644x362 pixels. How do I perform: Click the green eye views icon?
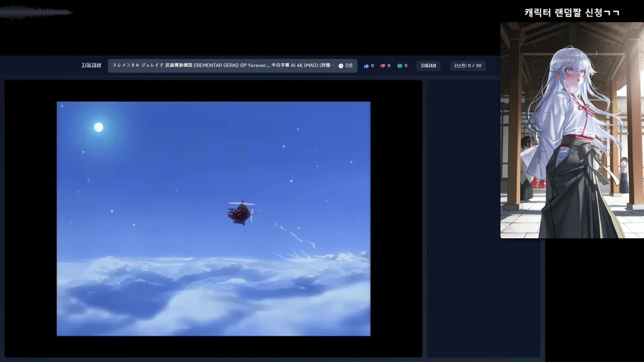[x=399, y=66]
